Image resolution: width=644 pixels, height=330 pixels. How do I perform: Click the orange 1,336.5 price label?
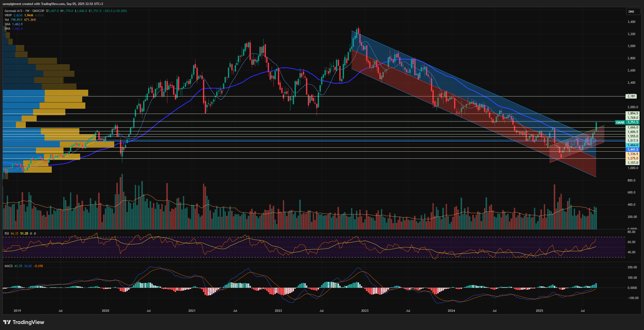click(633, 154)
